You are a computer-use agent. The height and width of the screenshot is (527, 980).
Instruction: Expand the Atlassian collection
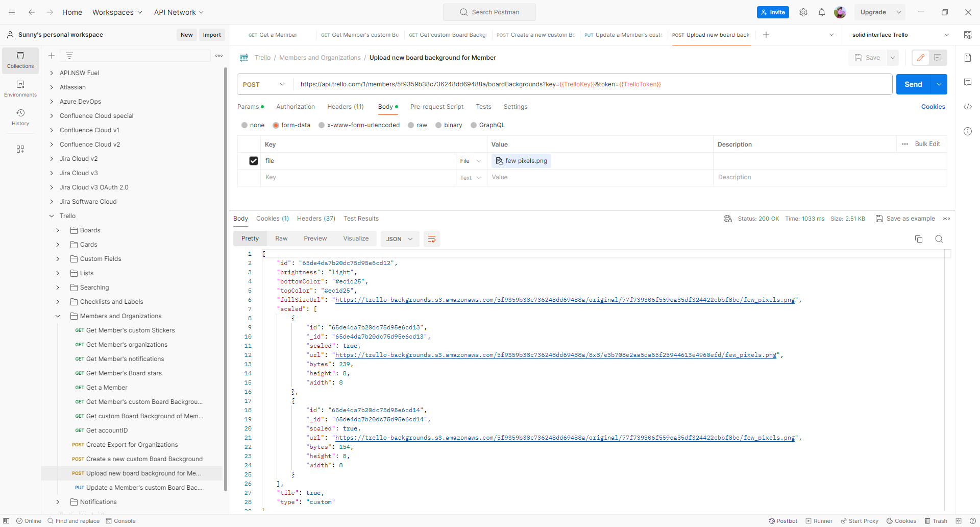52,87
